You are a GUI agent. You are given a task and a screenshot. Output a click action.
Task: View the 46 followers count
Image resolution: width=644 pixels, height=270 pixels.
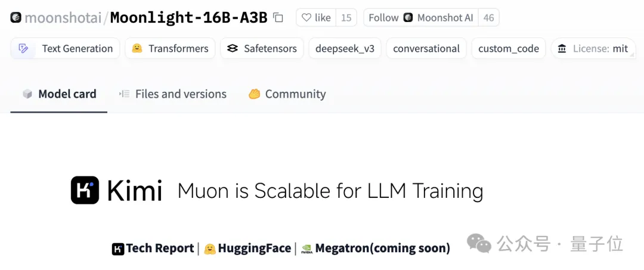click(x=489, y=18)
